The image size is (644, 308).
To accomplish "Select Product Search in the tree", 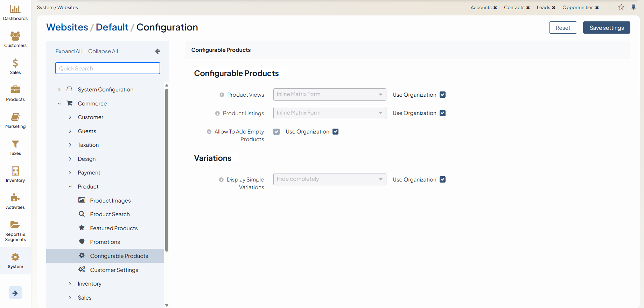I will coord(110,214).
